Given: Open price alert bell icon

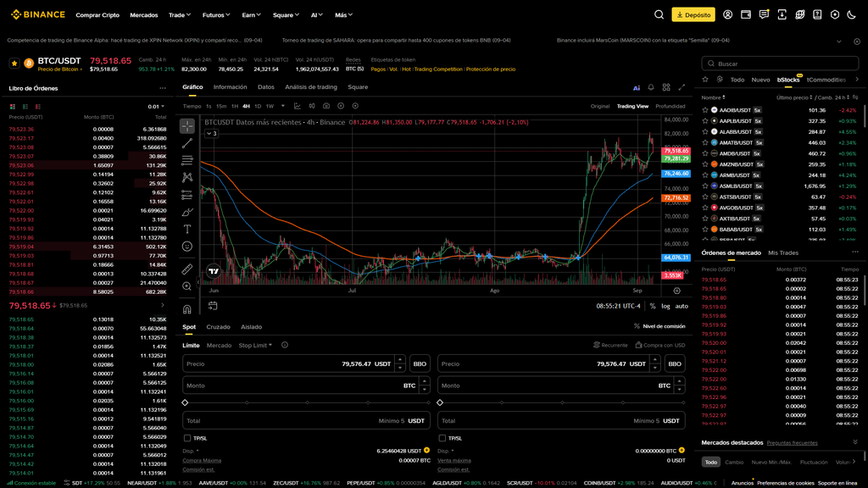Looking at the screenshot, I should click(x=651, y=87).
